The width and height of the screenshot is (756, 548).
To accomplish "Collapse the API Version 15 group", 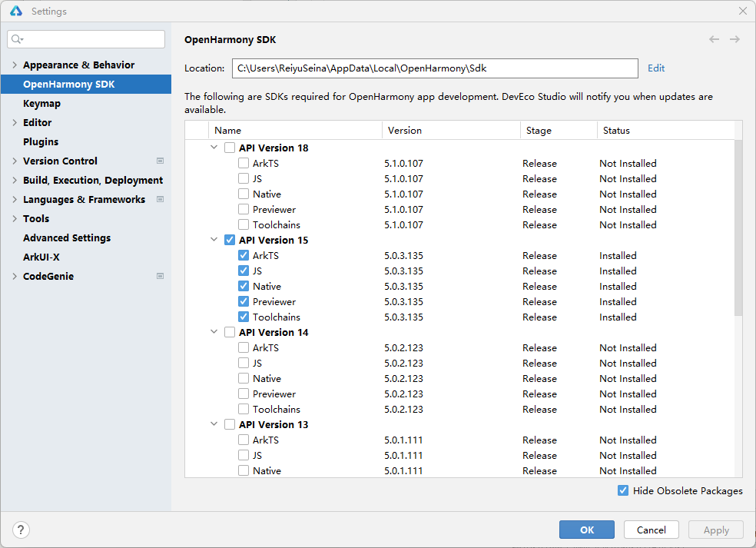I will point(214,239).
